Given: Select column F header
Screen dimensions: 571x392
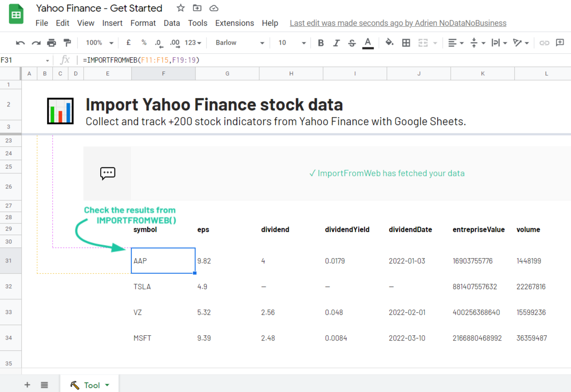Looking at the screenshot, I should (164, 74).
